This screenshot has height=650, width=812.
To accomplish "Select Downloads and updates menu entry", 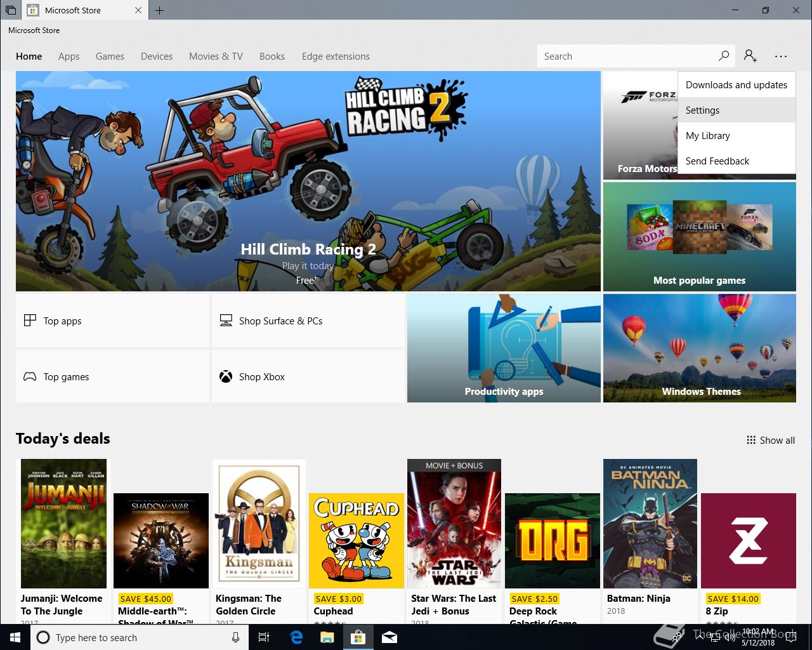I will point(737,84).
